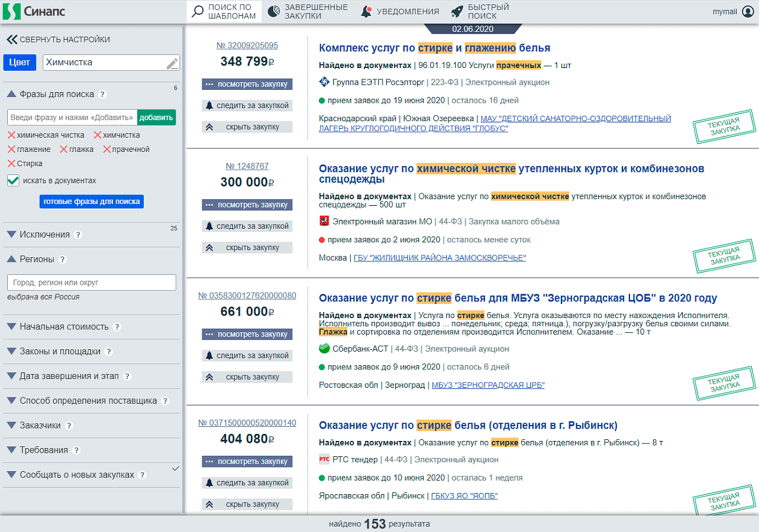Image resolution: width=759 pixels, height=532 pixels.
Task: Remove the phrase «химчистка»
Action: point(98,135)
